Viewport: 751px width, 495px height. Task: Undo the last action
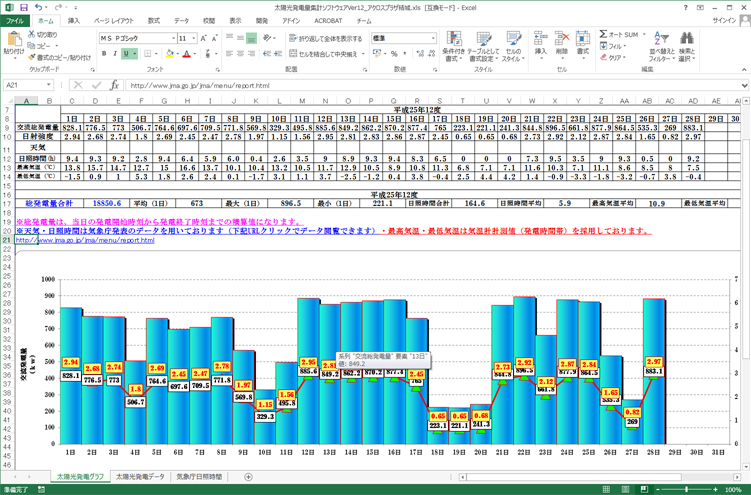point(38,7)
